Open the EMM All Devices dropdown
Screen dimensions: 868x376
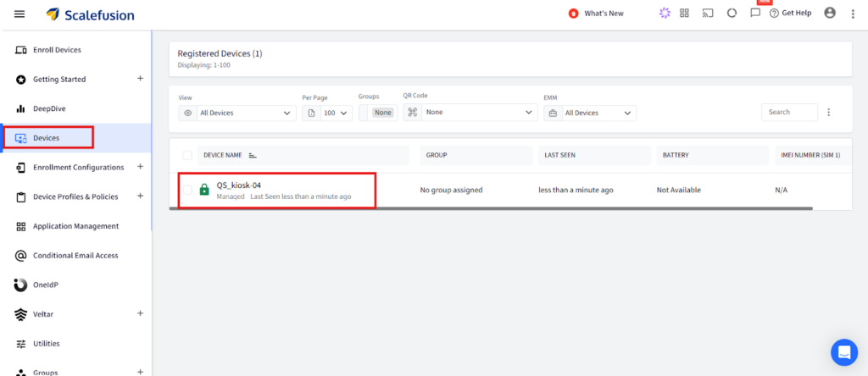point(598,113)
